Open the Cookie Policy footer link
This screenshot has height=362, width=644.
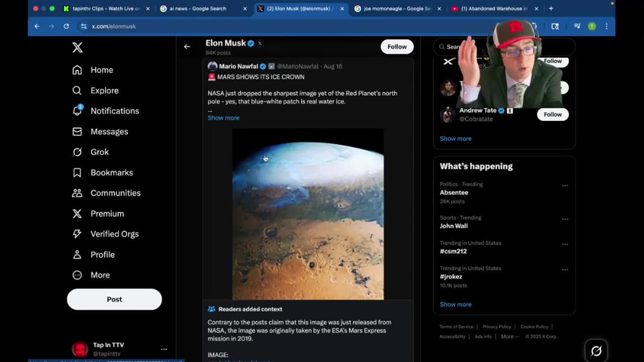tap(534, 327)
